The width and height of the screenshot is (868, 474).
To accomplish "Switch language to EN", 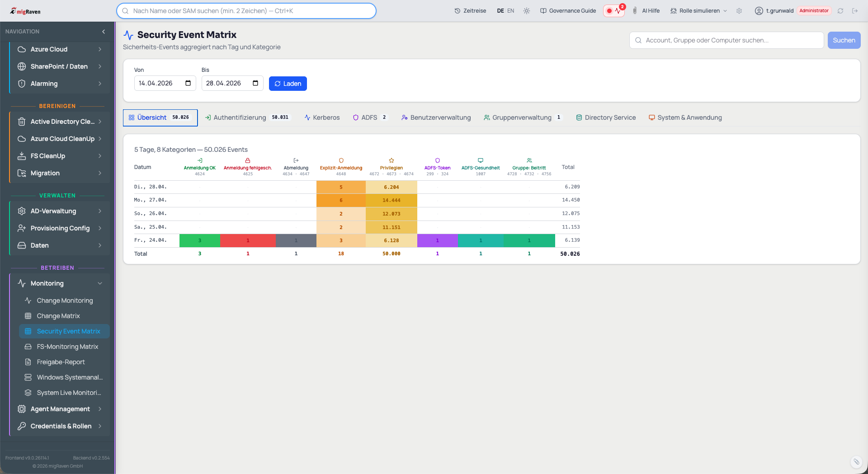I will [511, 11].
